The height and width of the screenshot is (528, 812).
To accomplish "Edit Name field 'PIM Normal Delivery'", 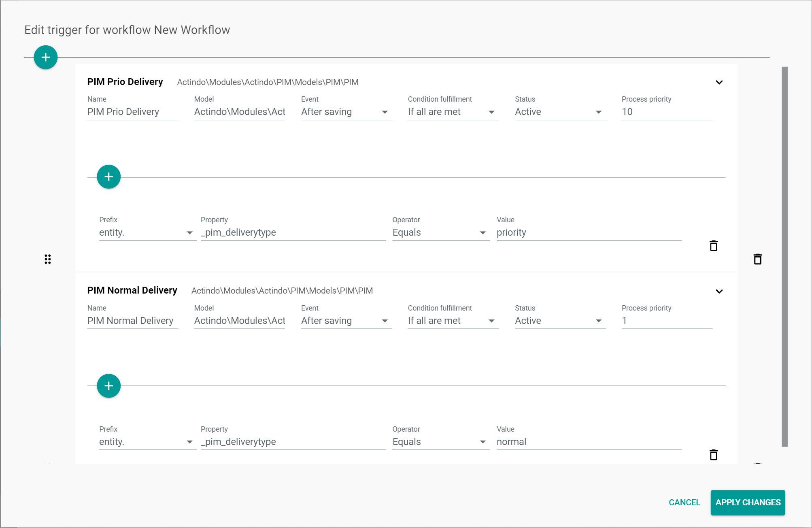I will click(133, 321).
